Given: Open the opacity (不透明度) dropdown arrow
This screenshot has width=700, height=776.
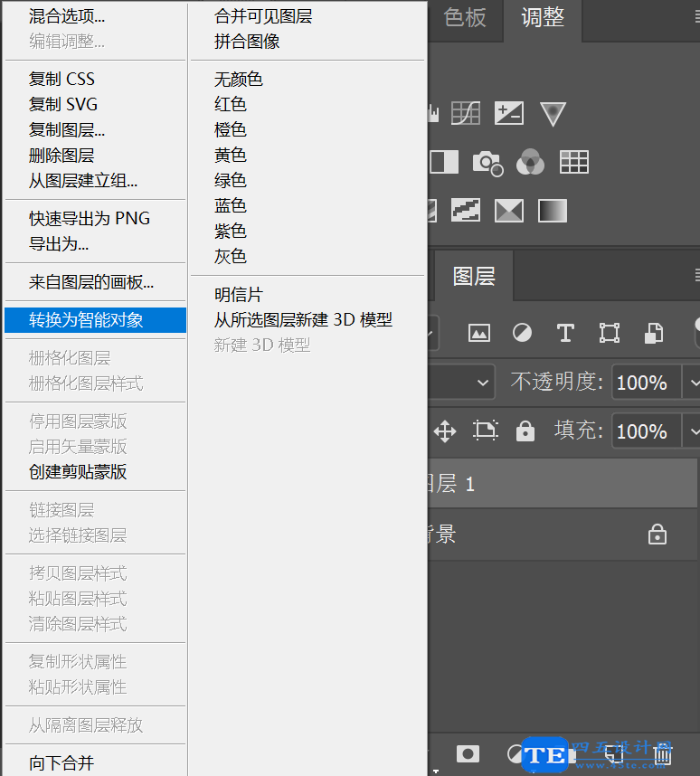Looking at the screenshot, I should point(692,383).
